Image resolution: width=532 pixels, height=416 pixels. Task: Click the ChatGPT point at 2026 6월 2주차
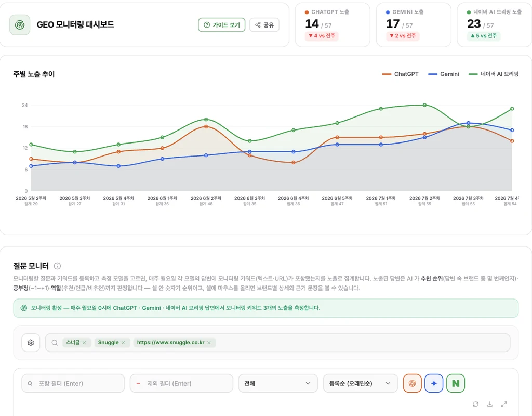click(206, 127)
